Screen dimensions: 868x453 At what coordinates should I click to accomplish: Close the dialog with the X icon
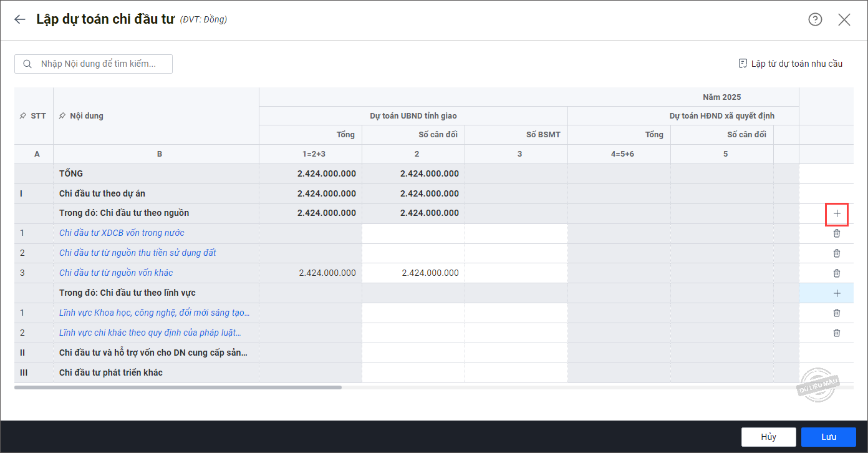point(844,19)
